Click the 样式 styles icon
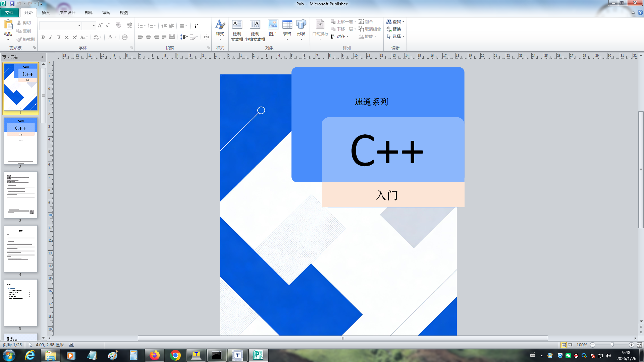The image size is (644, 362). coord(220,25)
